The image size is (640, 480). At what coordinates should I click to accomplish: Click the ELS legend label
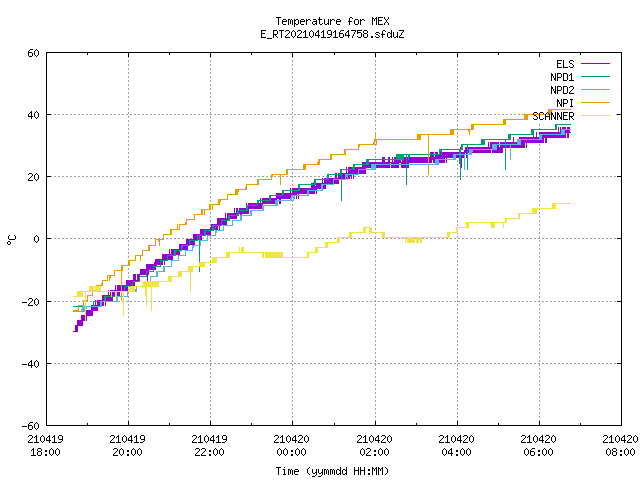565,64
